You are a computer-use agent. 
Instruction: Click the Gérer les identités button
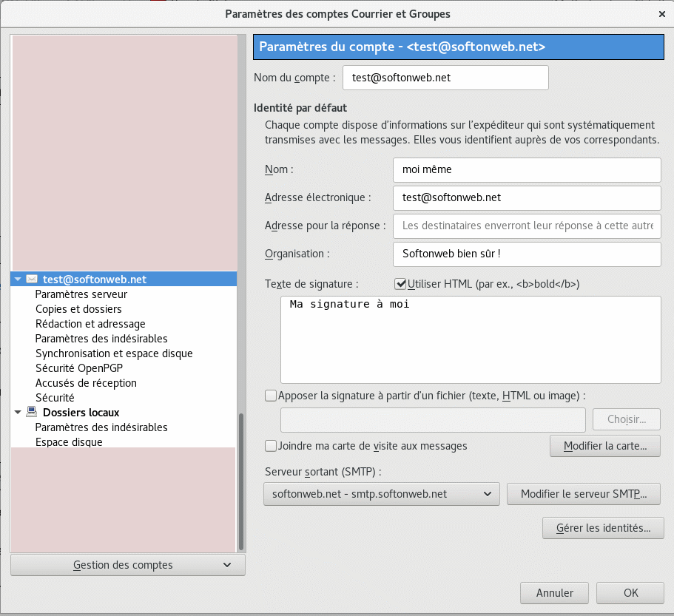pos(603,528)
